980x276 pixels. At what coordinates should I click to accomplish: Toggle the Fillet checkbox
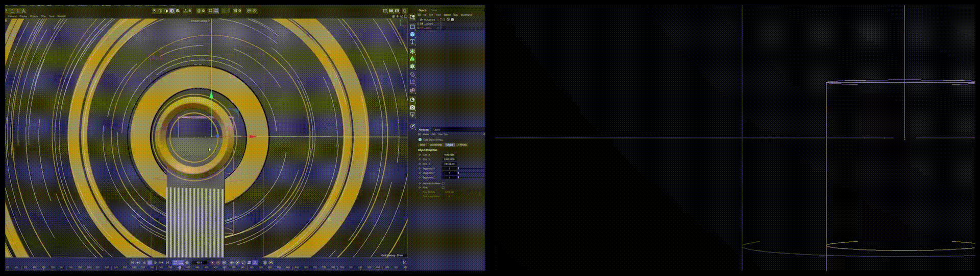(x=443, y=188)
